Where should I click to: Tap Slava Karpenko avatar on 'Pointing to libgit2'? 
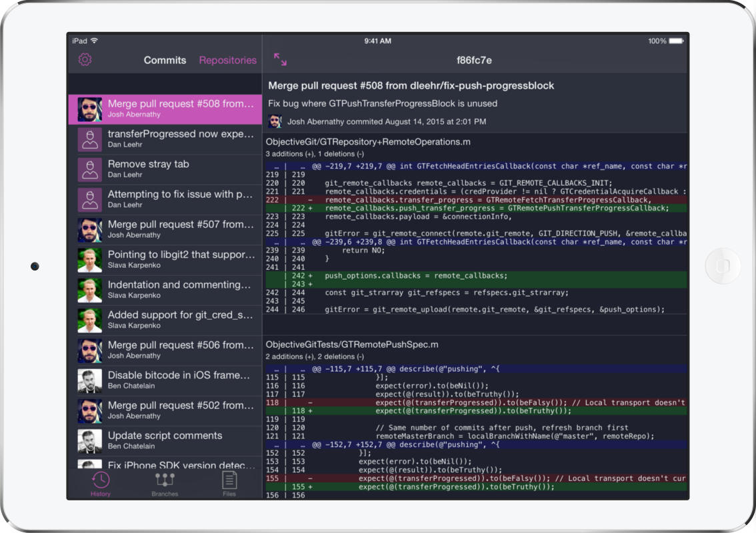coord(90,261)
